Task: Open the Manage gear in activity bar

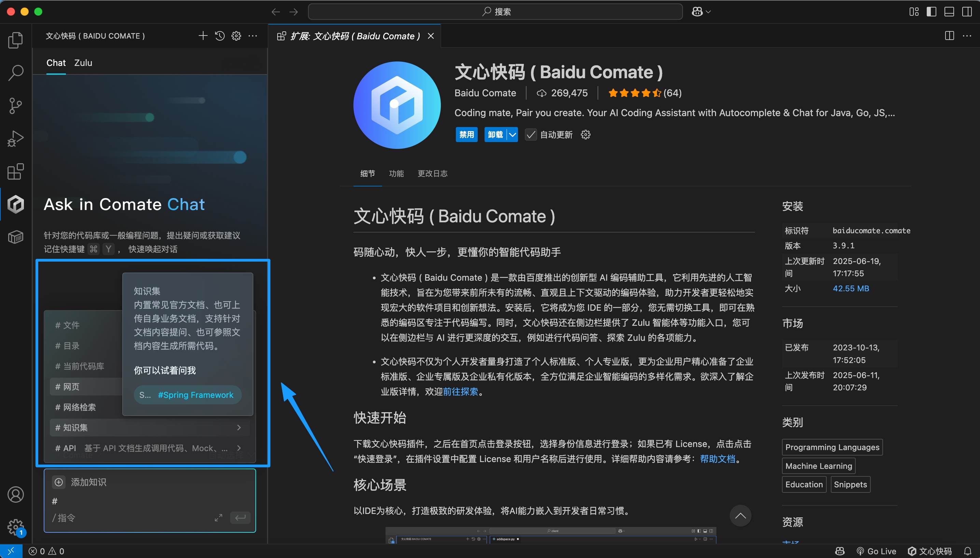Action: coord(15,527)
